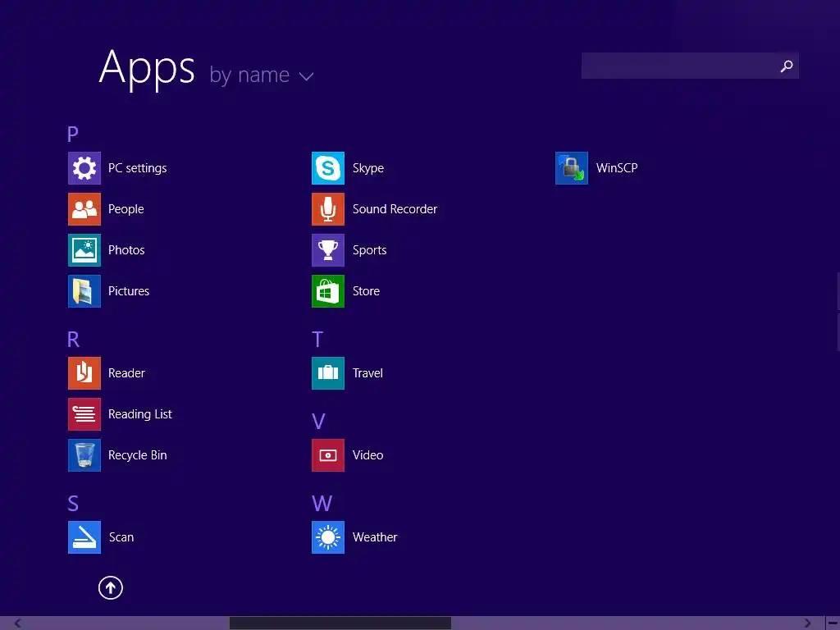
Task: Open the Video app icon
Action: pos(328,455)
